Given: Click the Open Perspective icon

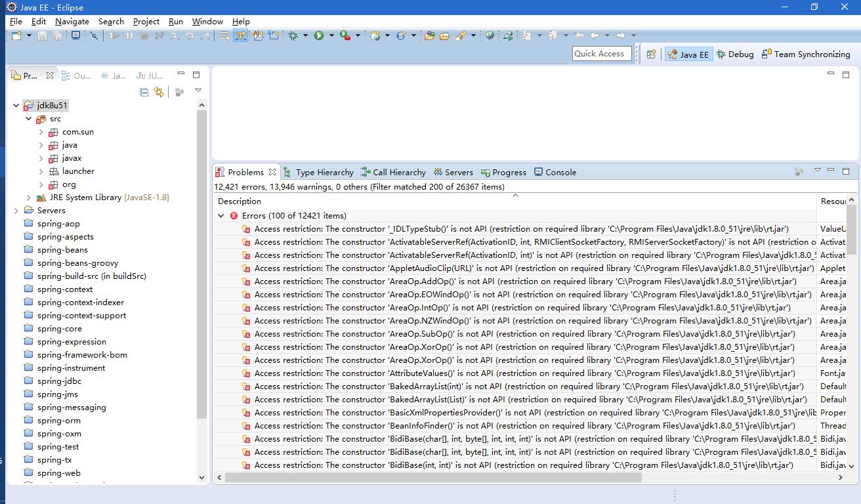Looking at the screenshot, I should (651, 54).
